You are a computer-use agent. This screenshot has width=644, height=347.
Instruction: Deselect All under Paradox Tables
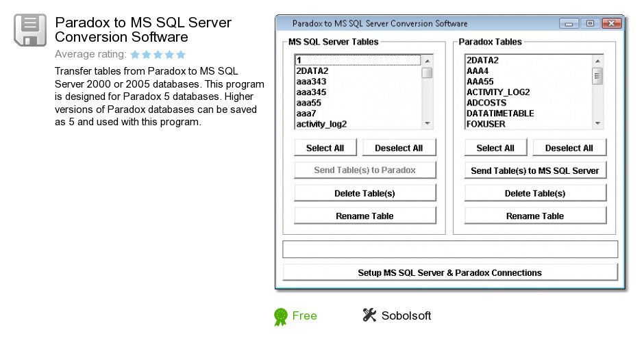(569, 148)
